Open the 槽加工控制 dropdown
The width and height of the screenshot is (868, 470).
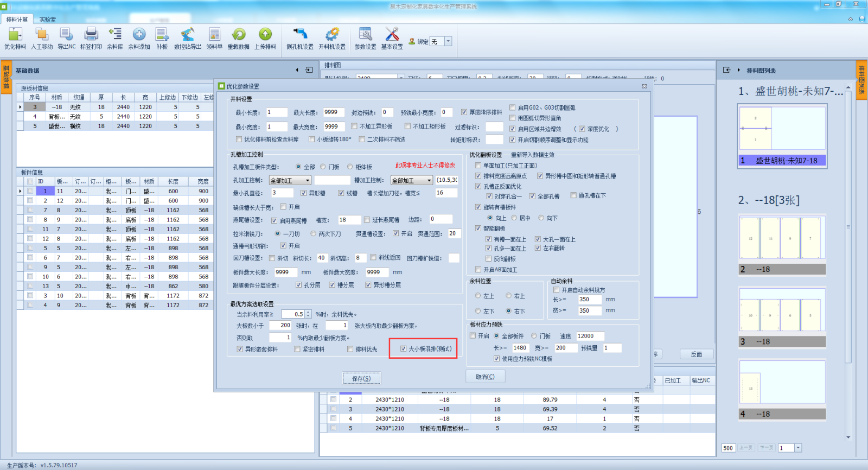[429, 181]
